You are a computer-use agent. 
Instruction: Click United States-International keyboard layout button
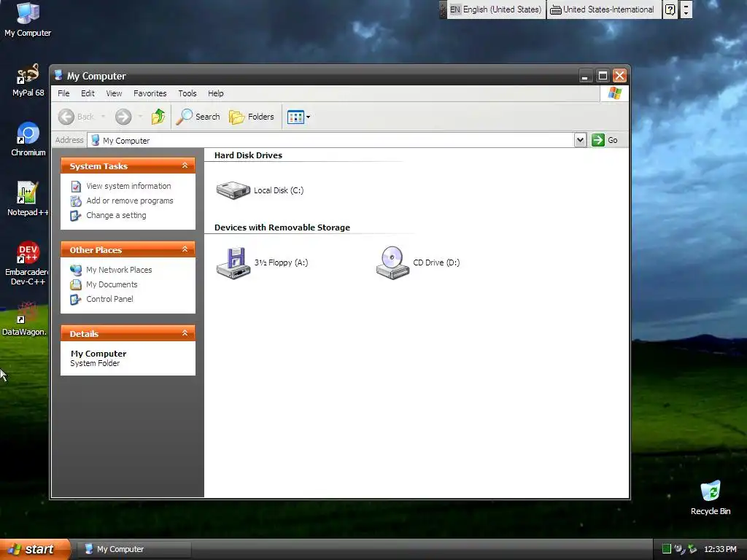(602, 9)
